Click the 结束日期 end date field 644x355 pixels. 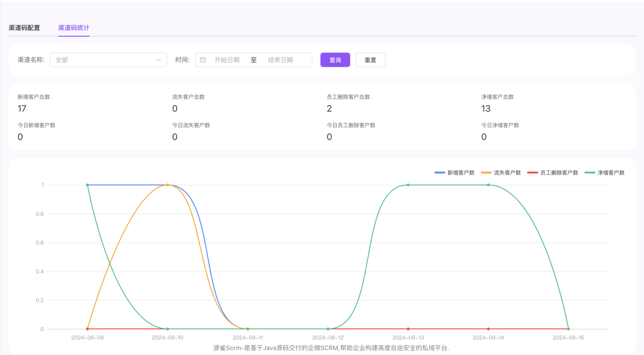click(280, 60)
